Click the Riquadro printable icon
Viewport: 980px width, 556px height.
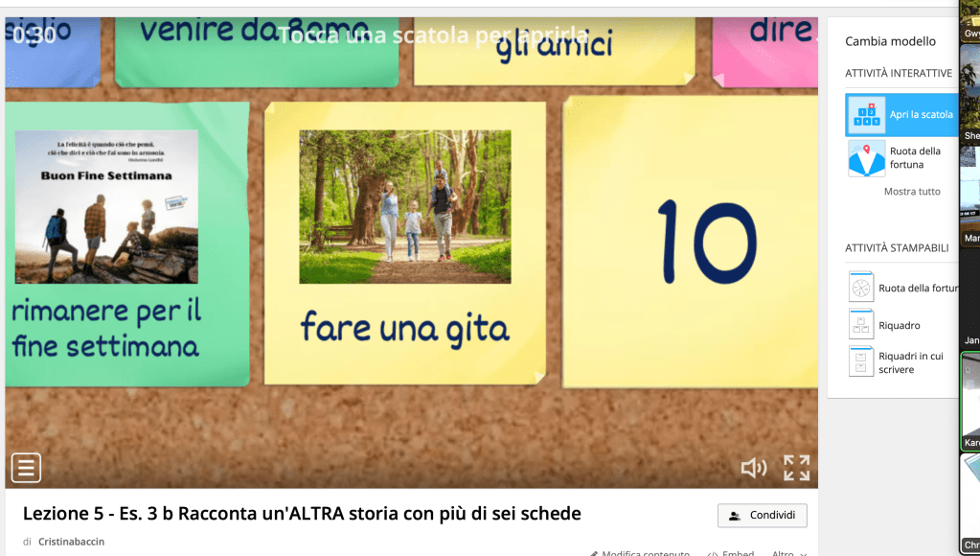click(861, 325)
